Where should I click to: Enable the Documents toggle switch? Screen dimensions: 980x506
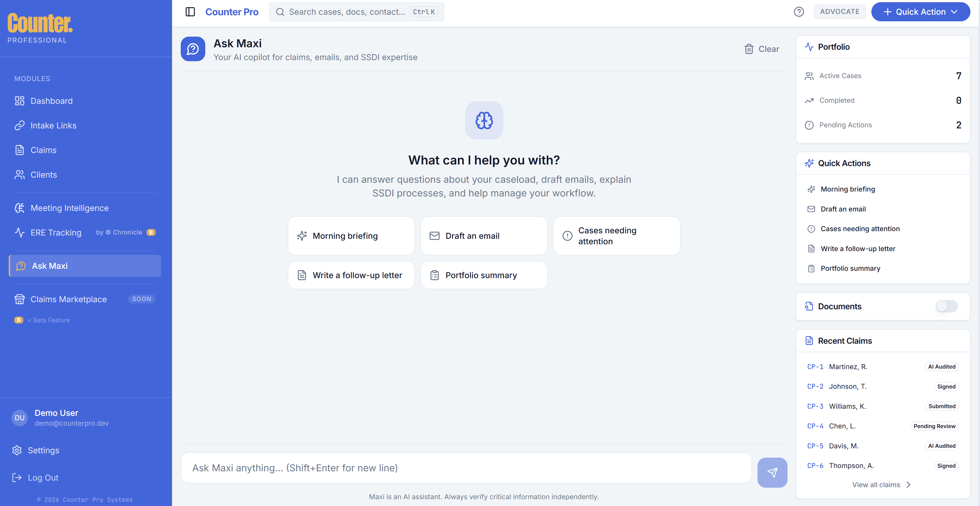946,307
